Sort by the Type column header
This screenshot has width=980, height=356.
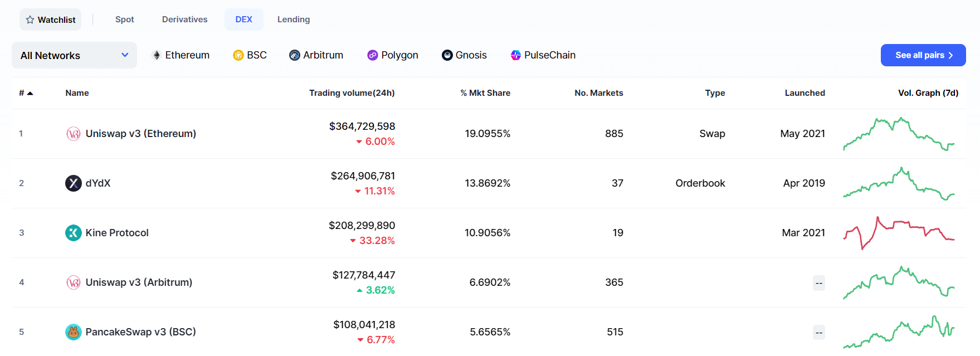coord(715,93)
